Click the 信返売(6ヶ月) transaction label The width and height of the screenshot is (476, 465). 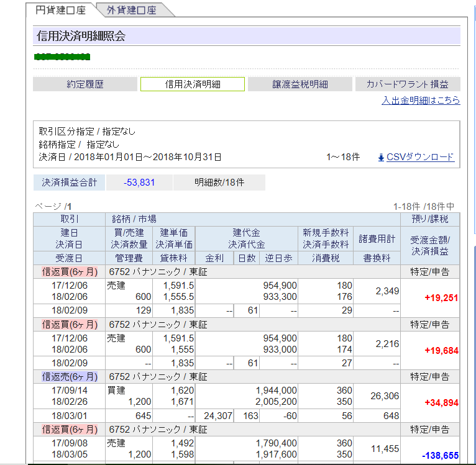click(x=70, y=377)
